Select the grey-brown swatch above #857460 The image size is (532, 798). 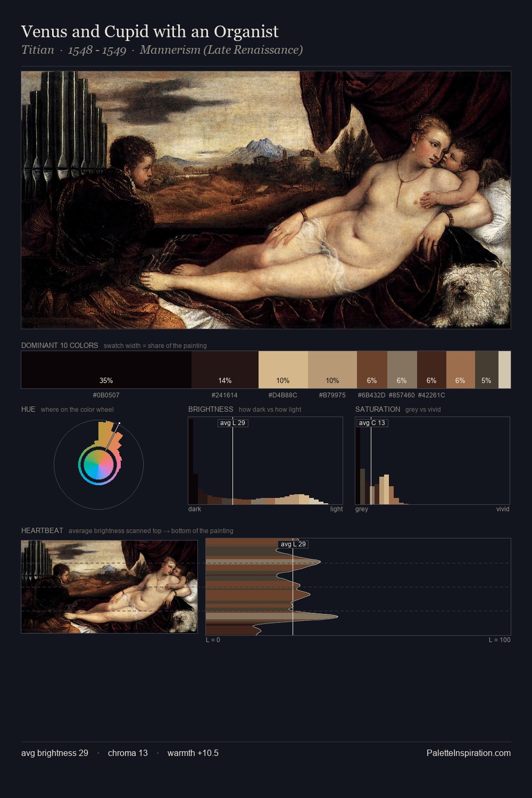tap(402, 370)
